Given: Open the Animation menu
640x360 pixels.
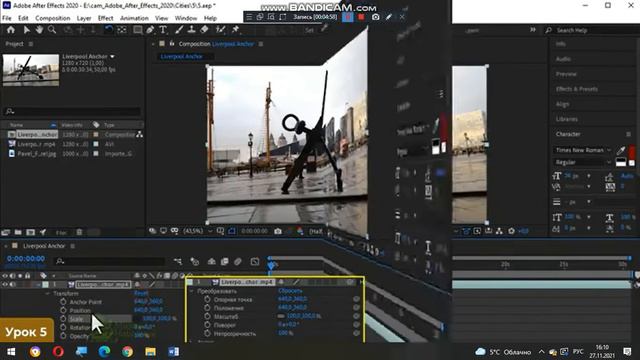Looking at the screenshot, I should pyautogui.click(x=134, y=18).
